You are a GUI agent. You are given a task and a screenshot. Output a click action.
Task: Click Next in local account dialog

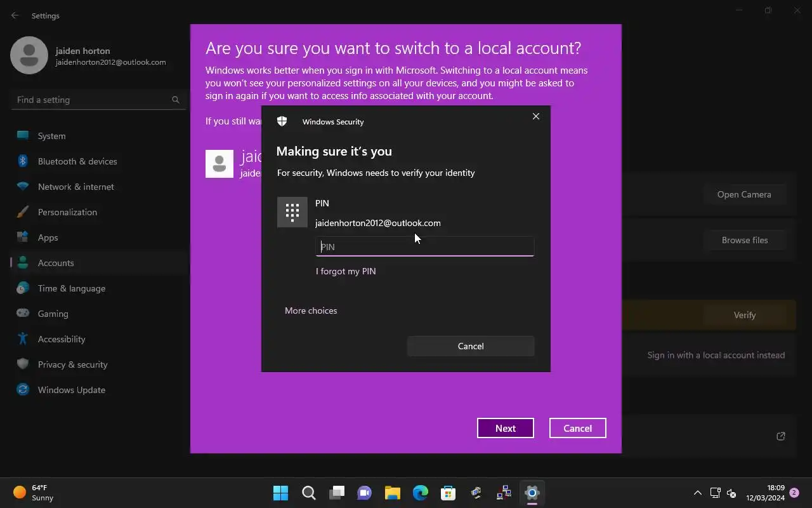[x=506, y=428]
